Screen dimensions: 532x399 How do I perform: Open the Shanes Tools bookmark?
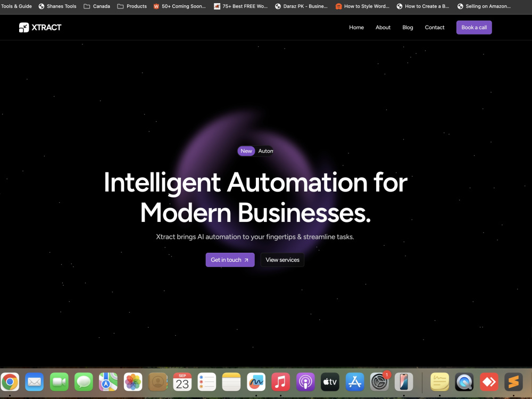pyautogui.click(x=57, y=6)
